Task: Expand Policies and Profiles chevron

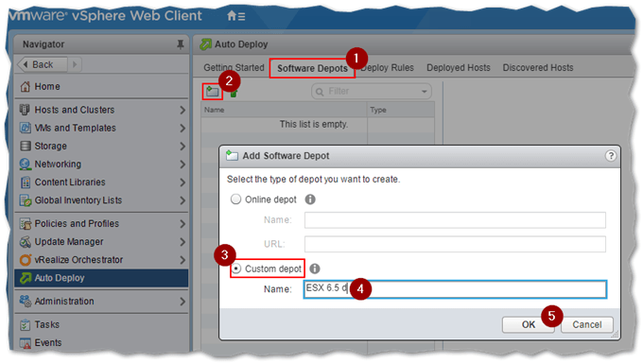Action: tap(182, 223)
